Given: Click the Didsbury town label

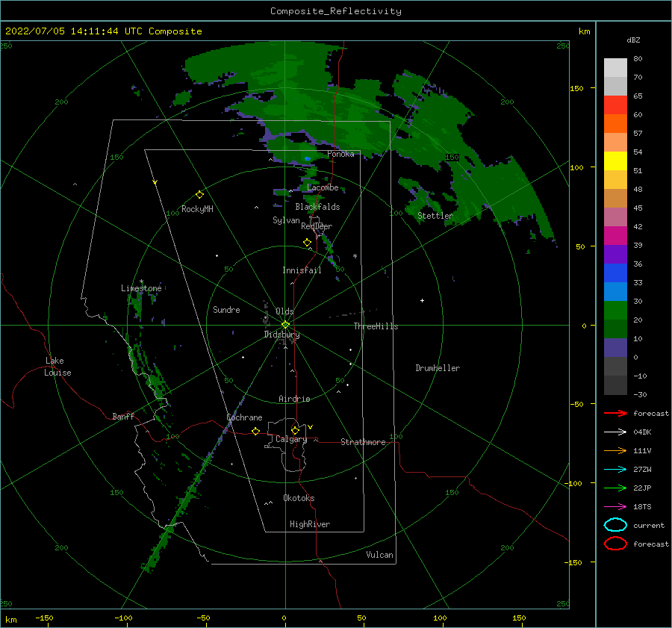Looking at the screenshot, I should (x=281, y=335).
